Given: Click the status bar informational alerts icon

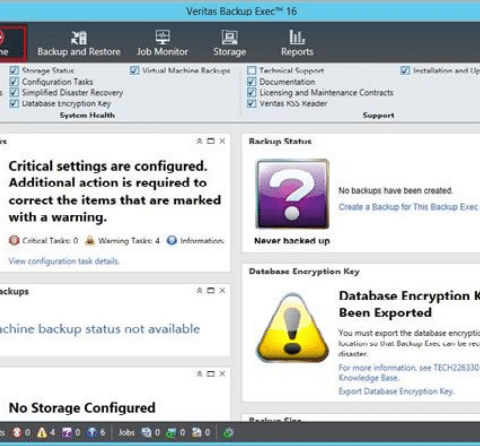Looking at the screenshot, I should coord(92,433).
